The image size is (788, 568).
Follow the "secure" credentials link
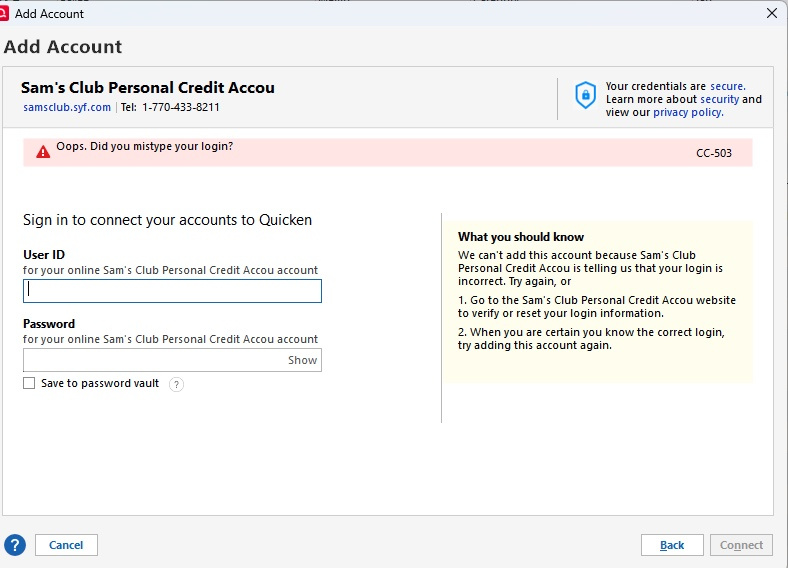click(x=727, y=86)
